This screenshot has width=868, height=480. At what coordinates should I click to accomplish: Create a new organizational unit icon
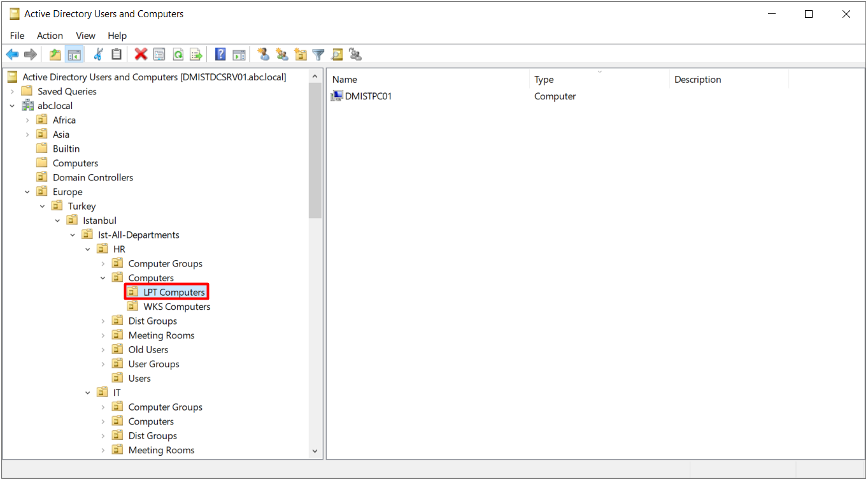301,55
